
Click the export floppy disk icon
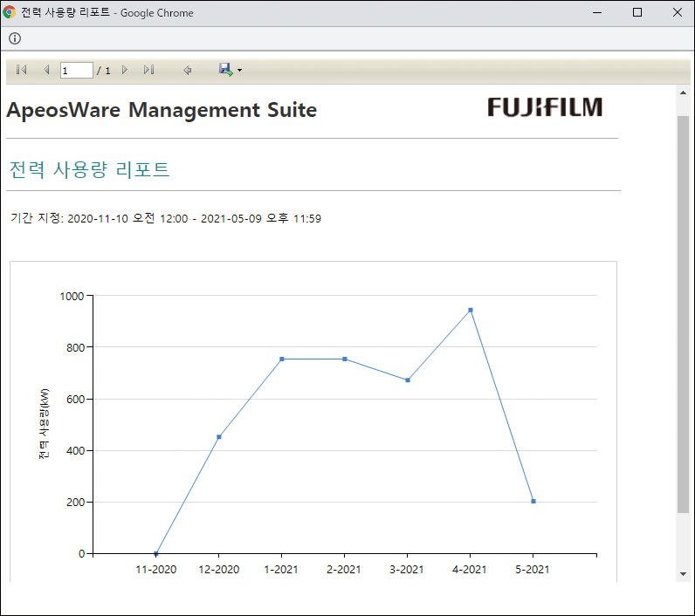point(225,69)
